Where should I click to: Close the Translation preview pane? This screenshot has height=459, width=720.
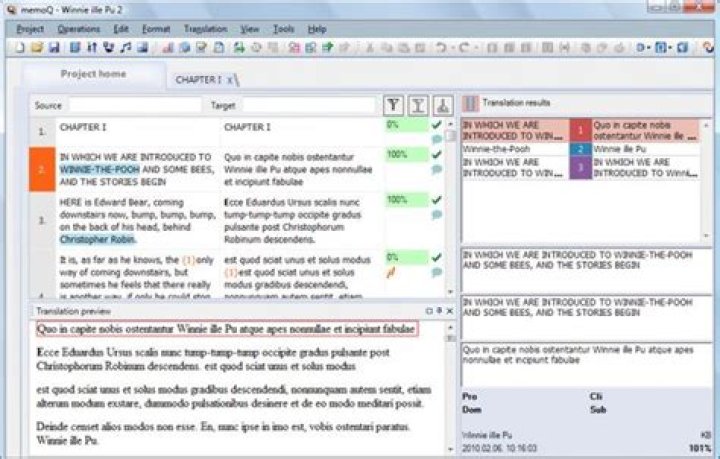(450, 311)
